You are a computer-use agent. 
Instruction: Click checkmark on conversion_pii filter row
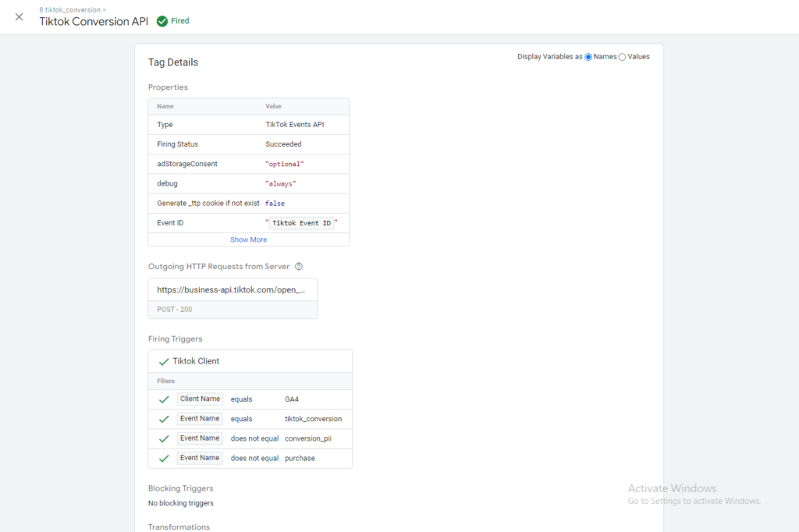(164, 438)
